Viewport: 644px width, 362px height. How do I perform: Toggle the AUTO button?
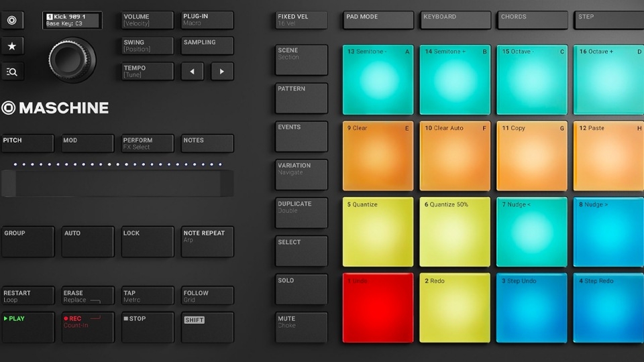[87, 242]
